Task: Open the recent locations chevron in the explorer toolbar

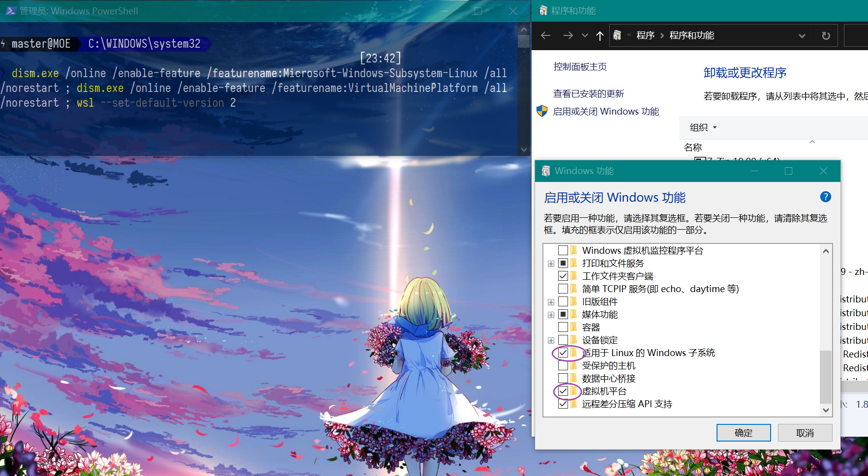Action: [x=585, y=35]
